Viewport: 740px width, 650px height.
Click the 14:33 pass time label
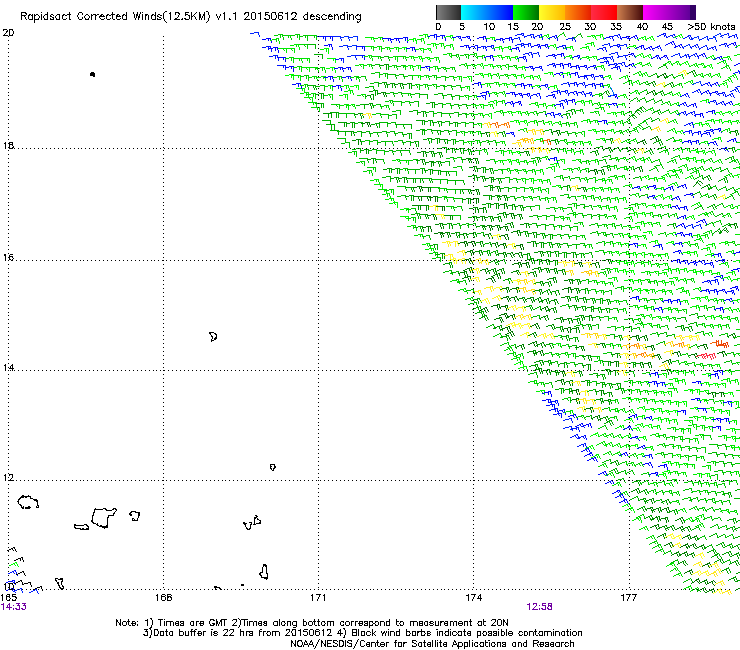coord(14,607)
